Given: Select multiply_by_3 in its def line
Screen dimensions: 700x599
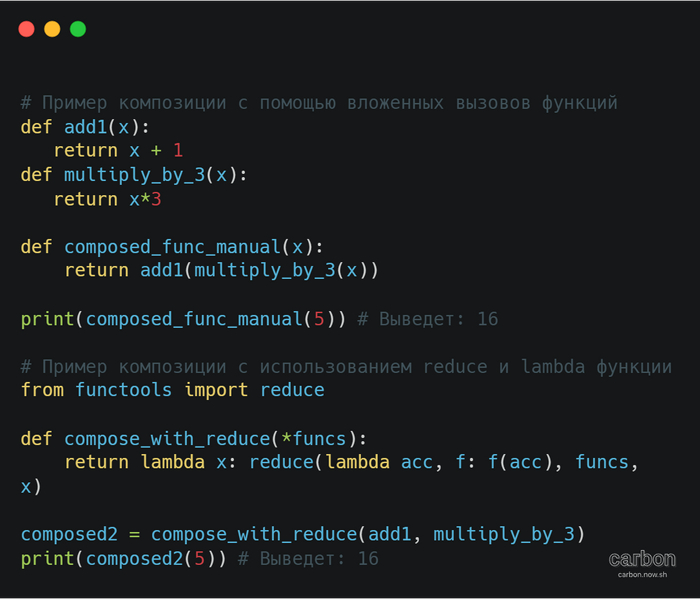Looking at the screenshot, I should click(x=134, y=175).
